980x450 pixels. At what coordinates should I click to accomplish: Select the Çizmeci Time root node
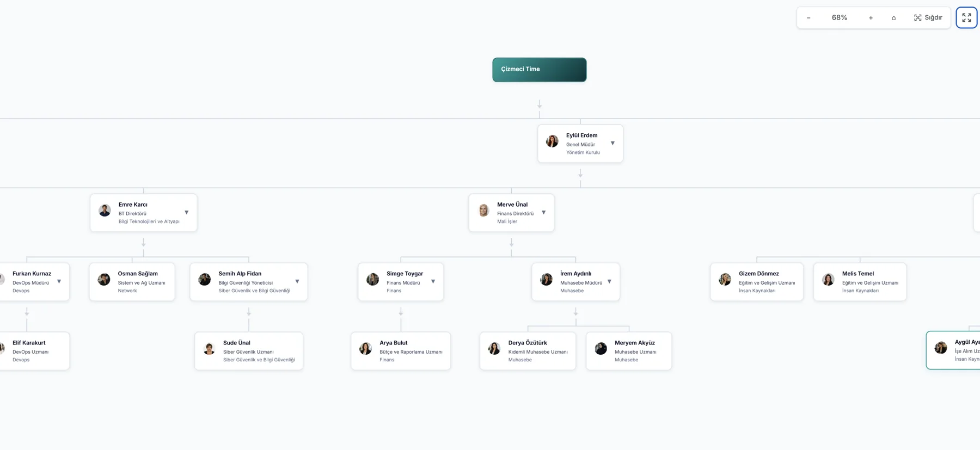[540, 70]
